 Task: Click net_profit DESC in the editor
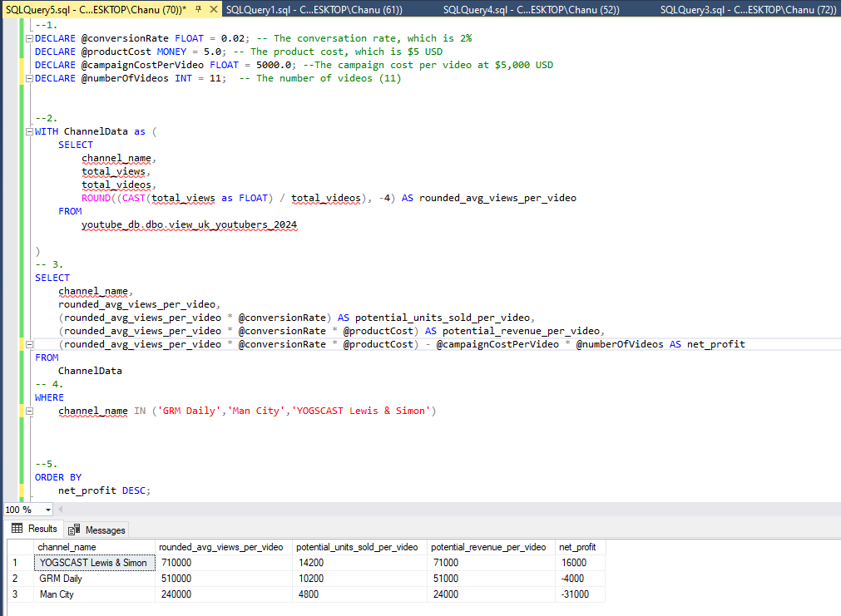click(x=103, y=490)
